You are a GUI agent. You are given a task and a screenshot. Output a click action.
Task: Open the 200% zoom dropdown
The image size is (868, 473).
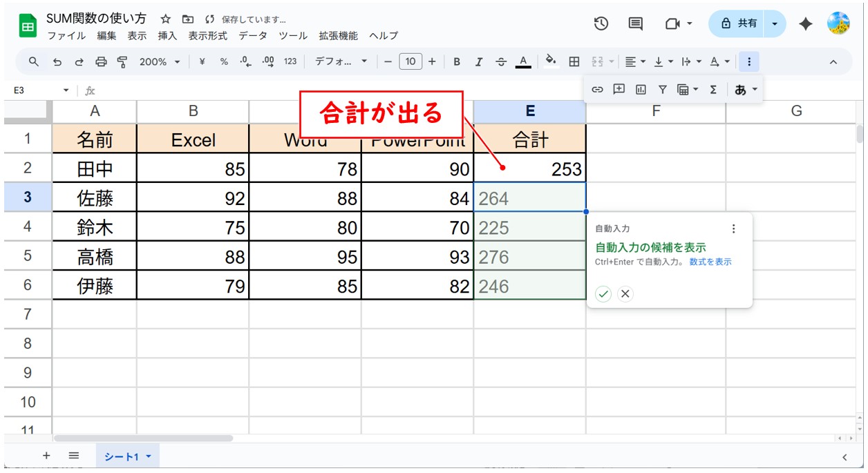159,62
